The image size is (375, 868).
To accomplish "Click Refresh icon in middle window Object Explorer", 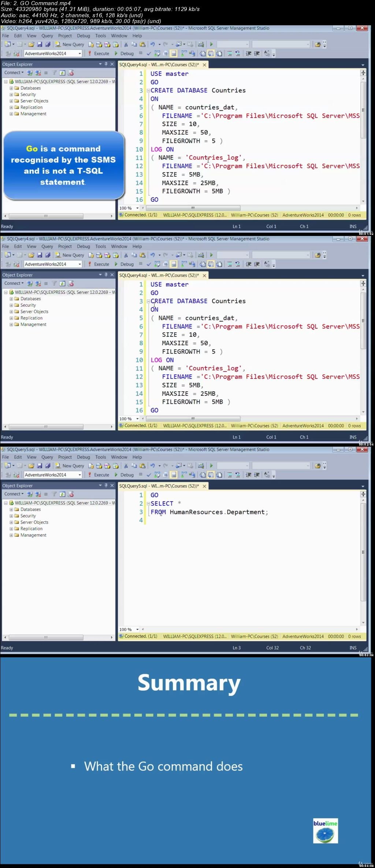I will coord(62,283).
